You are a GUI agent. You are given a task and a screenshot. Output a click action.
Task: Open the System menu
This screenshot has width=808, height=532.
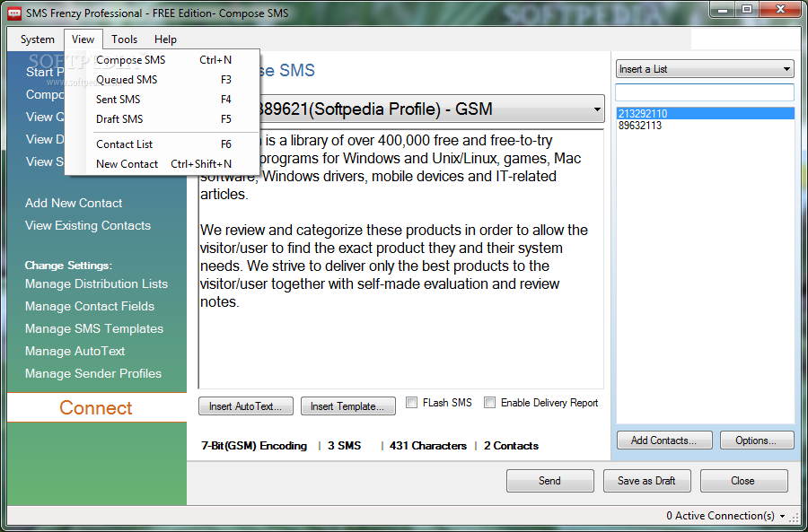click(37, 39)
